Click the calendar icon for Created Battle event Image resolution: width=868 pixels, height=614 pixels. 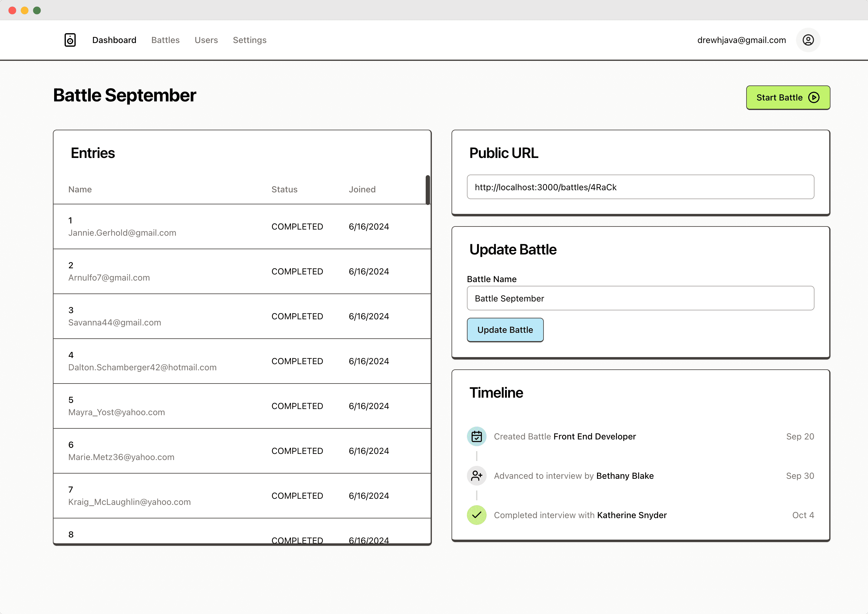[476, 436]
